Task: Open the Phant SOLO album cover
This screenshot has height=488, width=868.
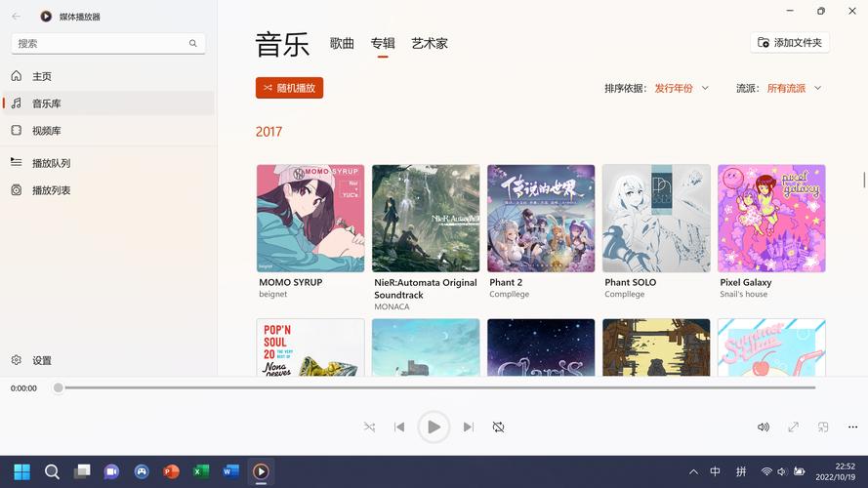Action: [656, 218]
